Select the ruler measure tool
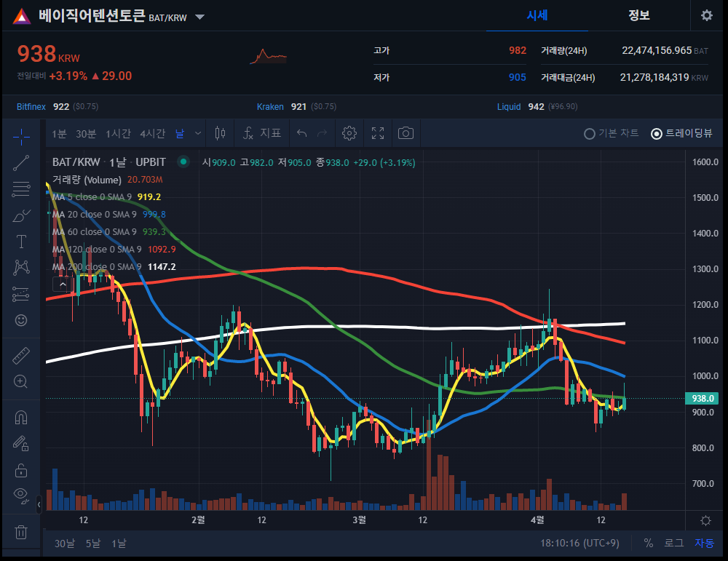The image size is (728, 561). 21,355
